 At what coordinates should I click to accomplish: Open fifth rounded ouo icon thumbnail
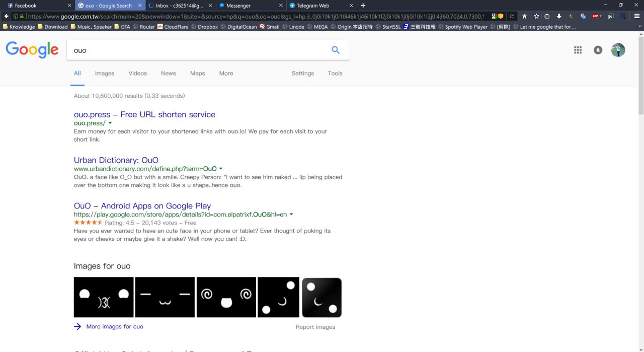pyautogui.click(x=321, y=297)
